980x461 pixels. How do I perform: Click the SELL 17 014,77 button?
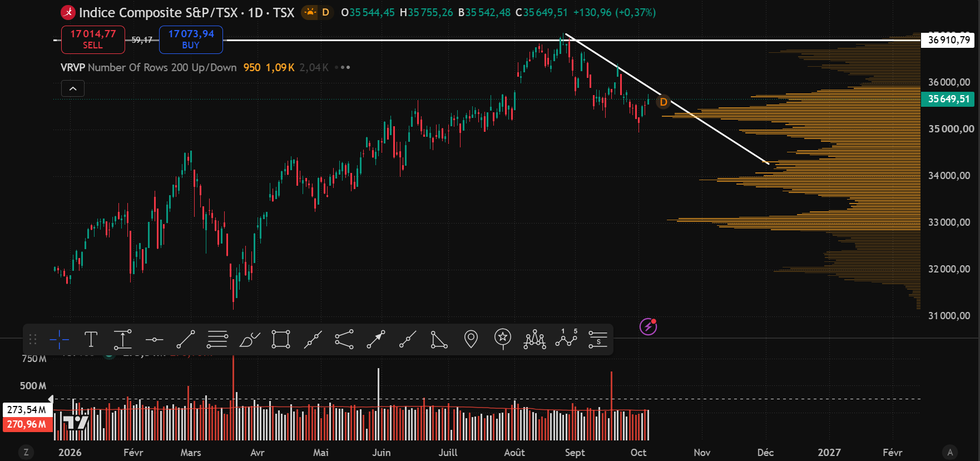[93, 39]
